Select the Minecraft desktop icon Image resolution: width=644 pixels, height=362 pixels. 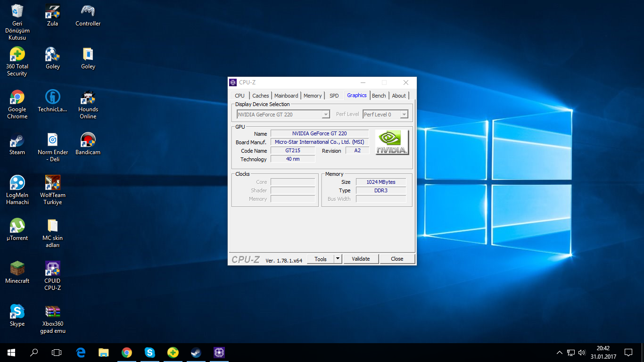pyautogui.click(x=17, y=273)
